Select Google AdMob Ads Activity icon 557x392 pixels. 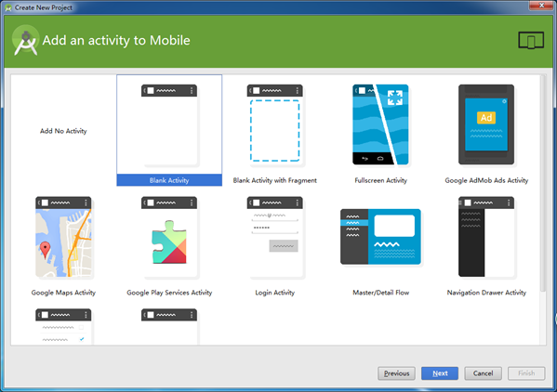(486, 124)
